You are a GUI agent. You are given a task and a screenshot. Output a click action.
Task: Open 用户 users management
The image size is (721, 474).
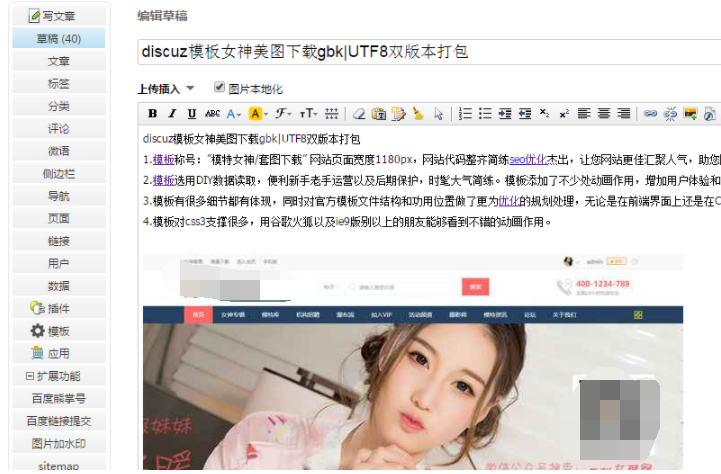59,263
